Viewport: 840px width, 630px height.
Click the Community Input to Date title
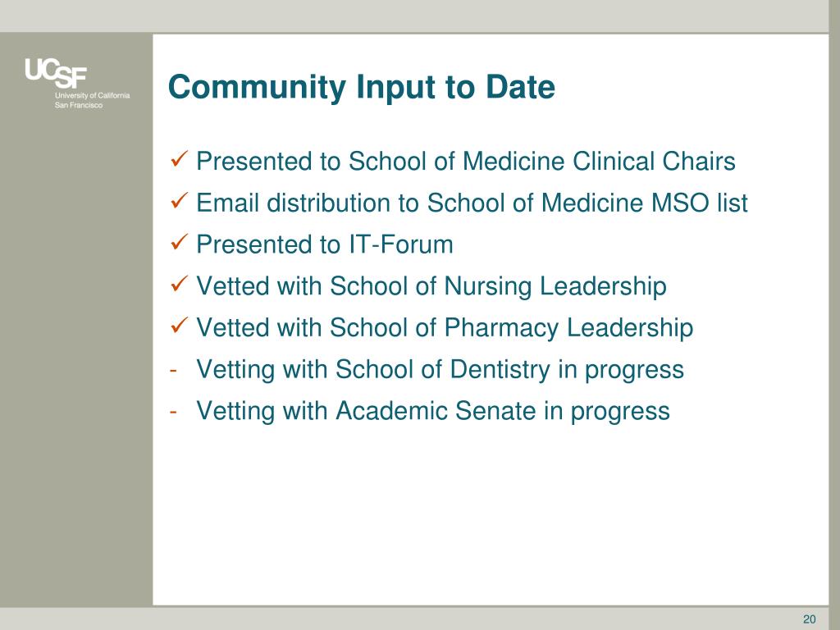click(362, 87)
